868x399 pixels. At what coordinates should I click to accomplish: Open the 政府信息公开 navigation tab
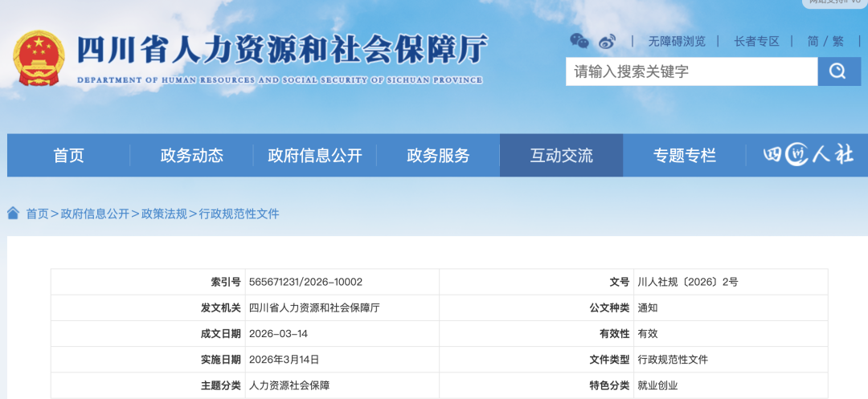[x=315, y=155]
